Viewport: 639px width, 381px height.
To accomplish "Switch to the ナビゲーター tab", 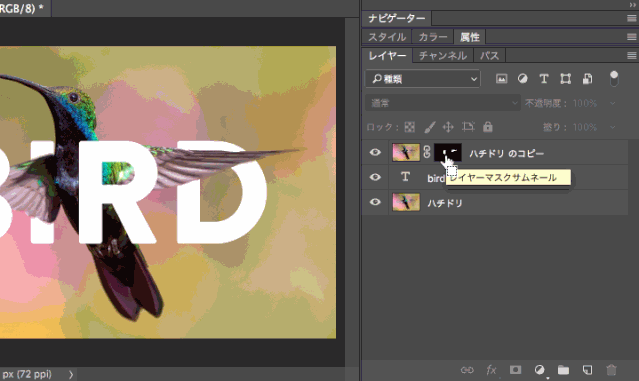I will point(397,18).
